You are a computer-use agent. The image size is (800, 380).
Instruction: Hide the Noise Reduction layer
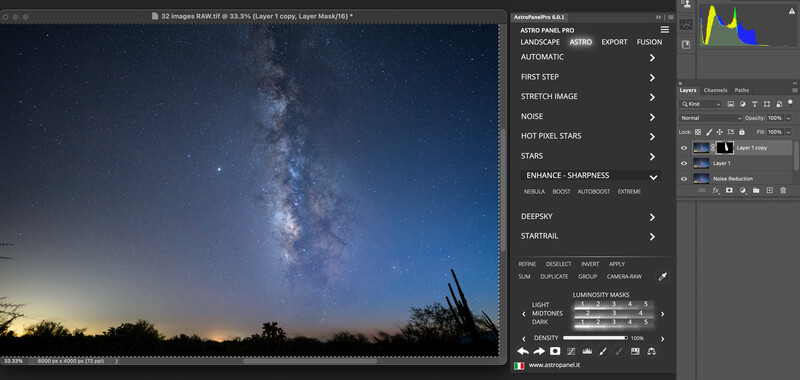(684, 179)
